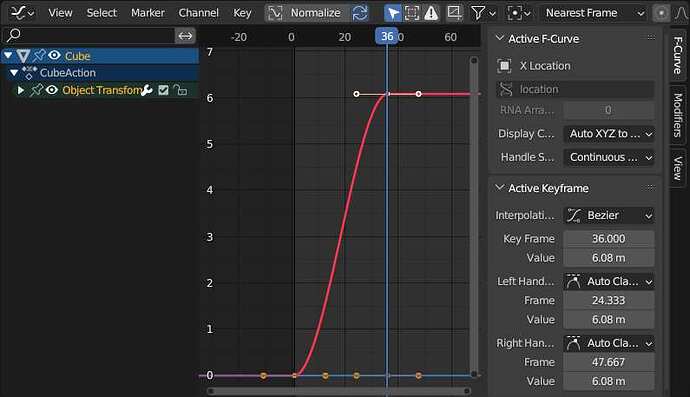Switch to the View sidebar tab
Screen dimensions: 690x397
click(678, 168)
